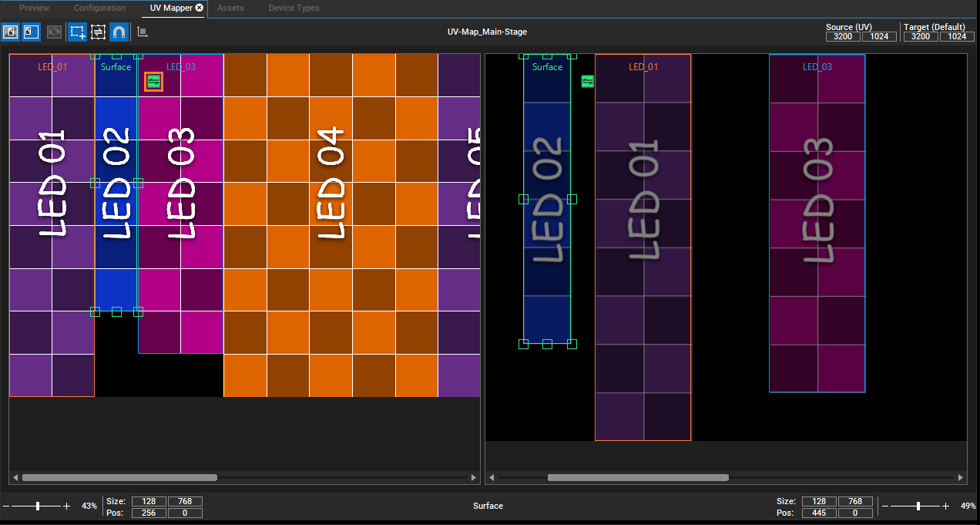Click the grid axes icon in toolbar
The width and height of the screenshot is (980, 525).
point(143,32)
